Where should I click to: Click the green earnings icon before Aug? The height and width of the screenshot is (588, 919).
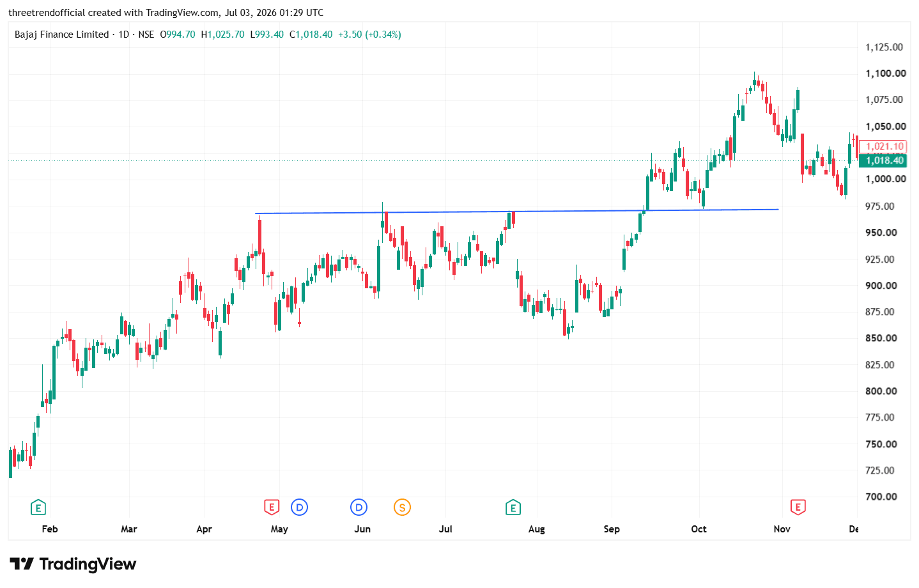point(513,508)
